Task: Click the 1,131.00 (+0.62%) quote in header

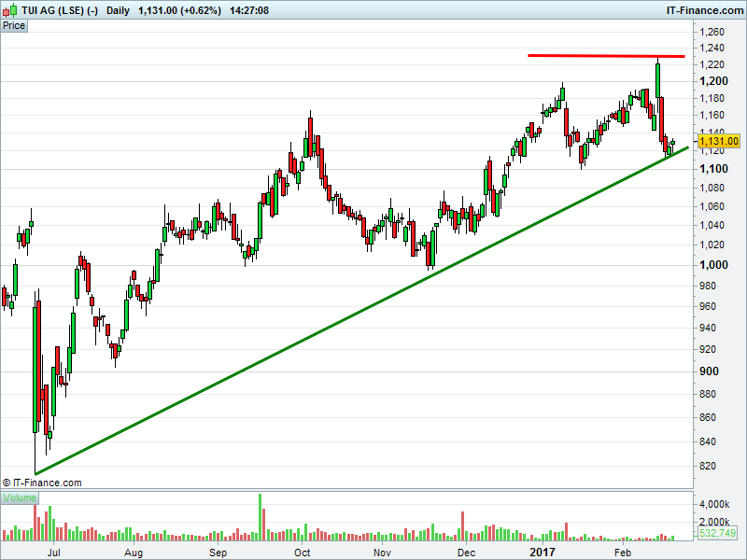Action: tap(179, 10)
